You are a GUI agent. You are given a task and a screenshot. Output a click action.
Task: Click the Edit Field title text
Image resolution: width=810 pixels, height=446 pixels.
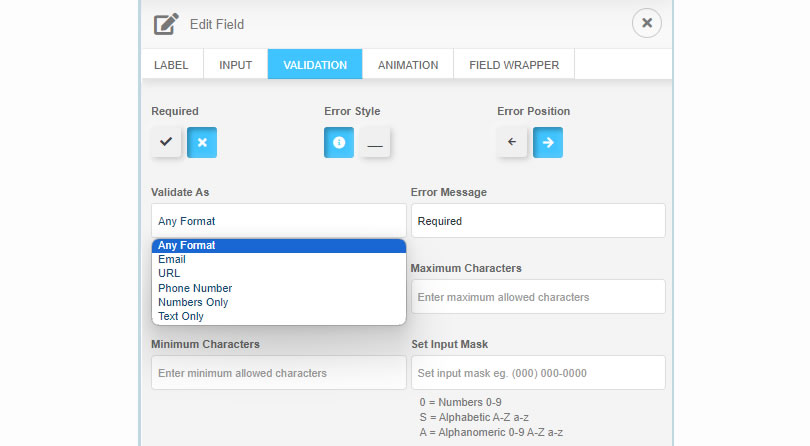point(217,24)
